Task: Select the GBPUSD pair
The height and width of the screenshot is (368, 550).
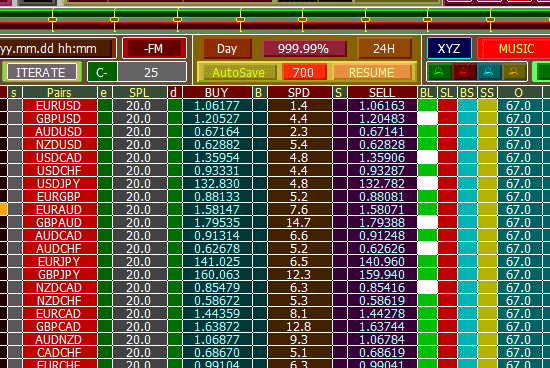Action: (60, 118)
